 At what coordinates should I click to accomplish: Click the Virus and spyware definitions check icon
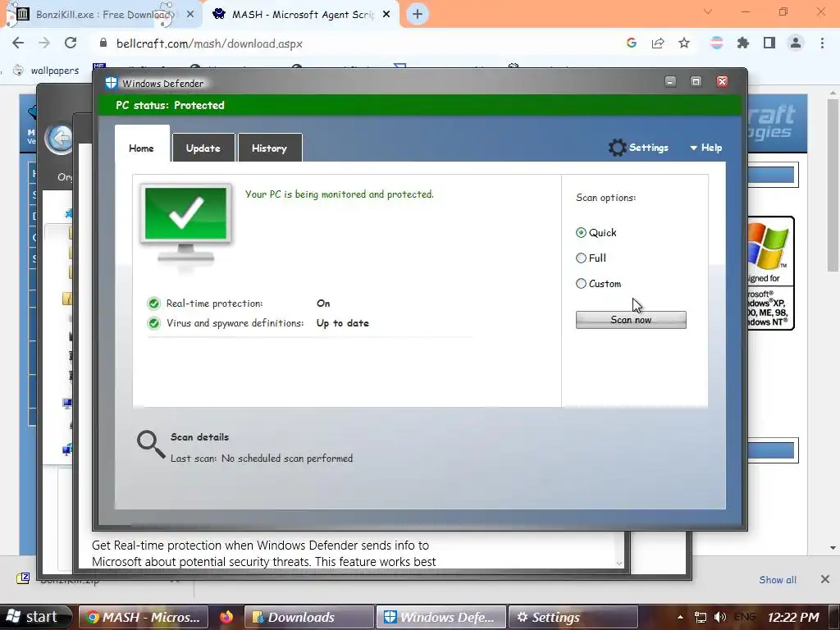(153, 323)
